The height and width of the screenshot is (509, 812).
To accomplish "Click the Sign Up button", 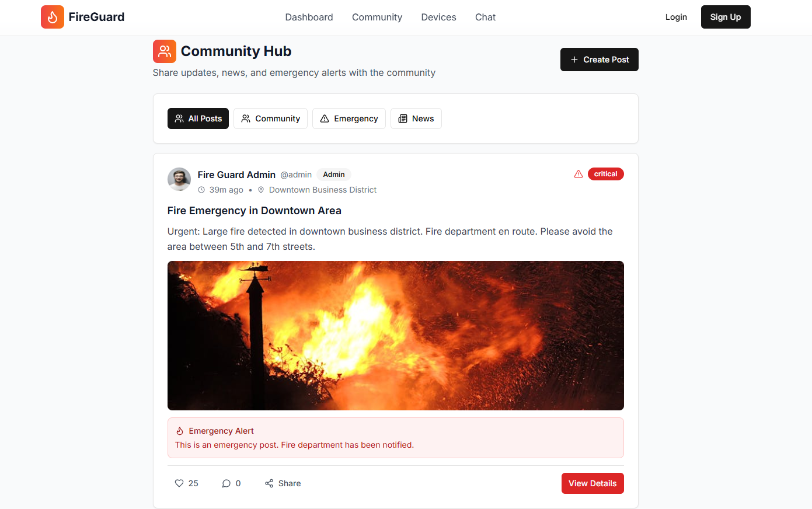I will pyautogui.click(x=726, y=17).
